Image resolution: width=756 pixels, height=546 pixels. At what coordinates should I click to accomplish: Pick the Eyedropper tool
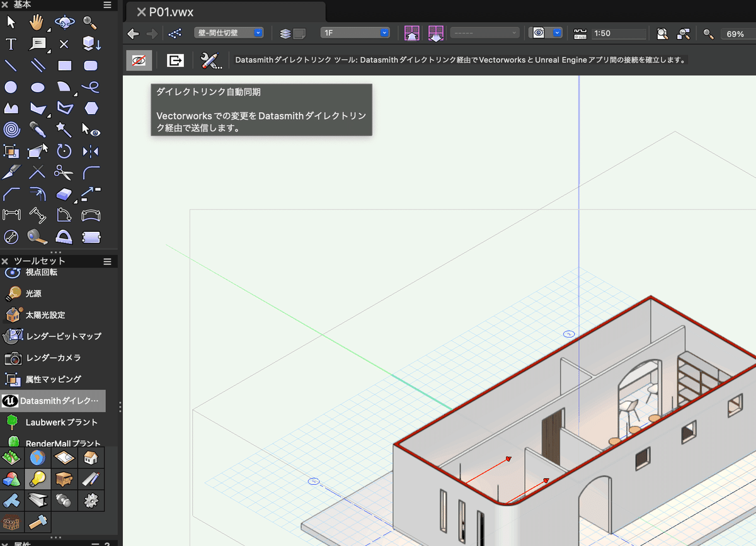coord(37,130)
